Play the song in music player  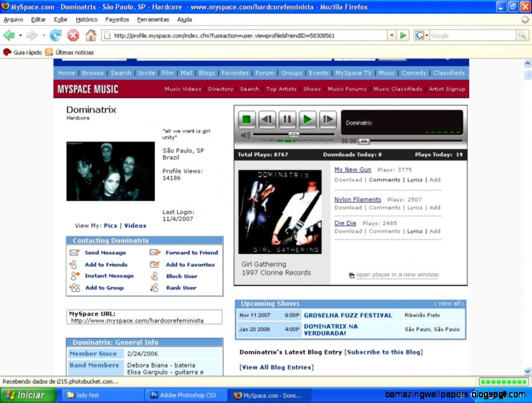[307, 119]
